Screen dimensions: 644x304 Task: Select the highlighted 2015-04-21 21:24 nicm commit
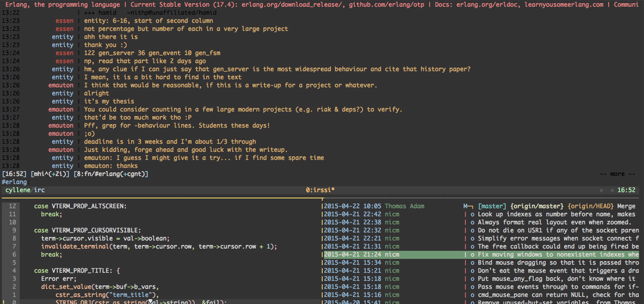(361, 254)
